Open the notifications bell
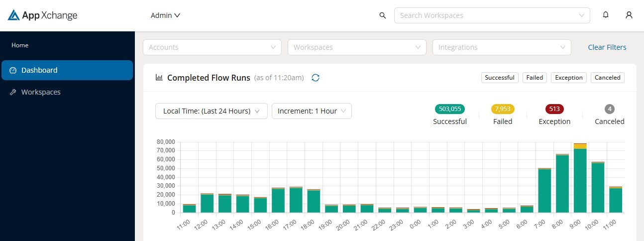The width and height of the screenshot is (644, 241). [606, 15]
